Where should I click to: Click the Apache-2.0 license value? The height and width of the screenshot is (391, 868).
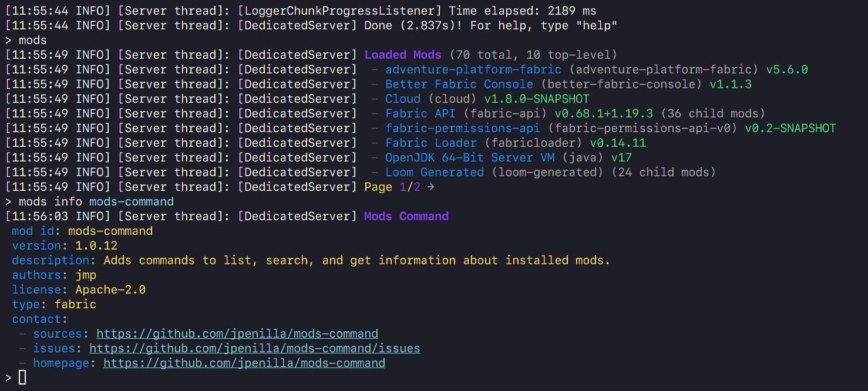point(110,290)
